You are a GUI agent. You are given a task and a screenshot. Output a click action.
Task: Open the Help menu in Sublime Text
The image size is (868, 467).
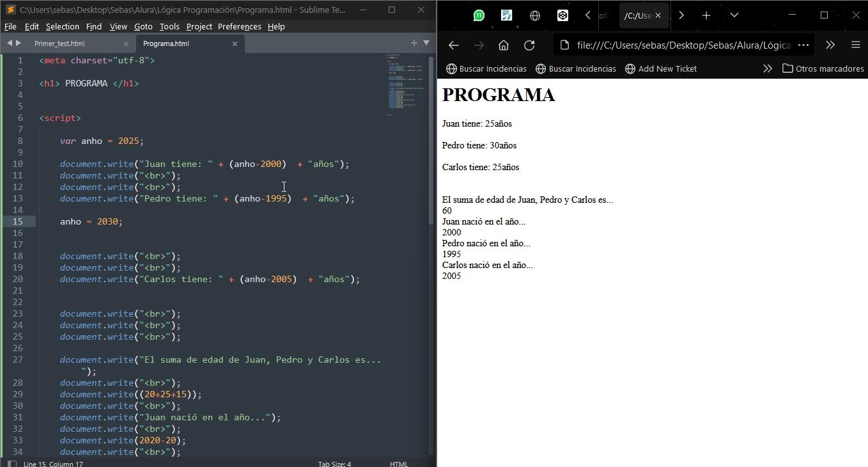pos(276,26)
